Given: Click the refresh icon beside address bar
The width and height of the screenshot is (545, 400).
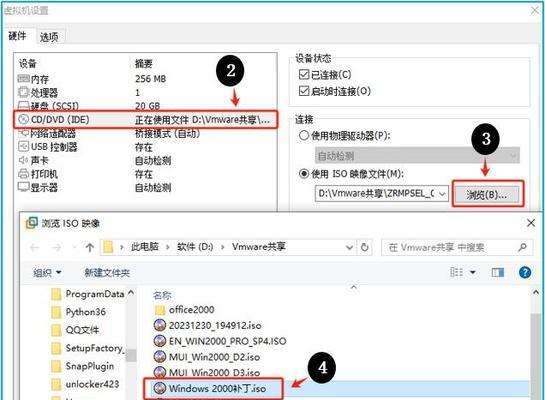Looking at the screenshot, I should (x=364, y=247).
